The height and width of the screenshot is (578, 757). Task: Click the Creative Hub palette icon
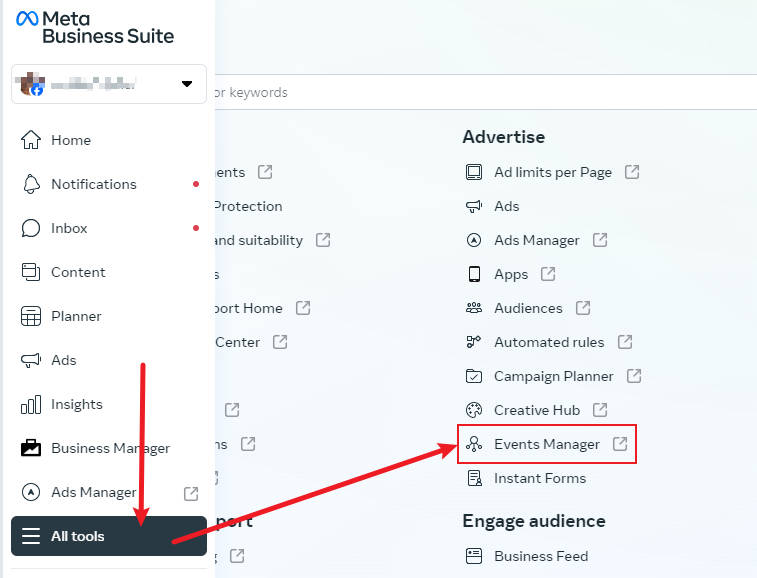click(x=474, y=410)
